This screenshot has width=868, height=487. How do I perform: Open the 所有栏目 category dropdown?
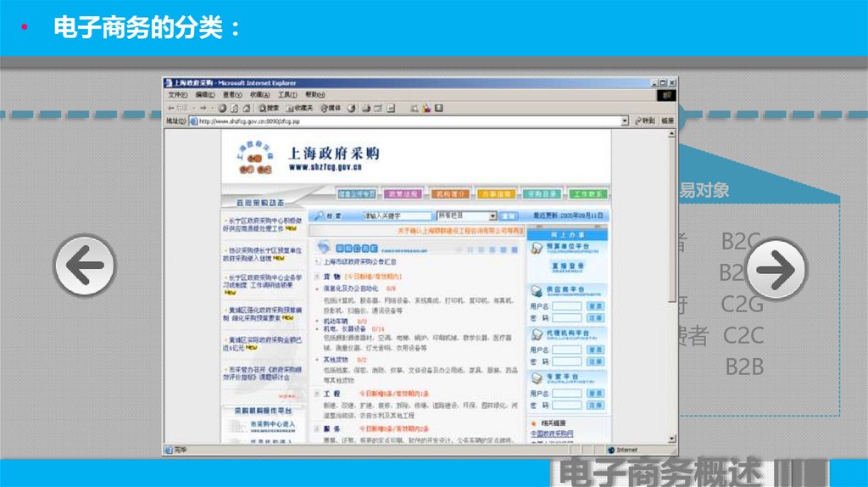coord(467,216)
